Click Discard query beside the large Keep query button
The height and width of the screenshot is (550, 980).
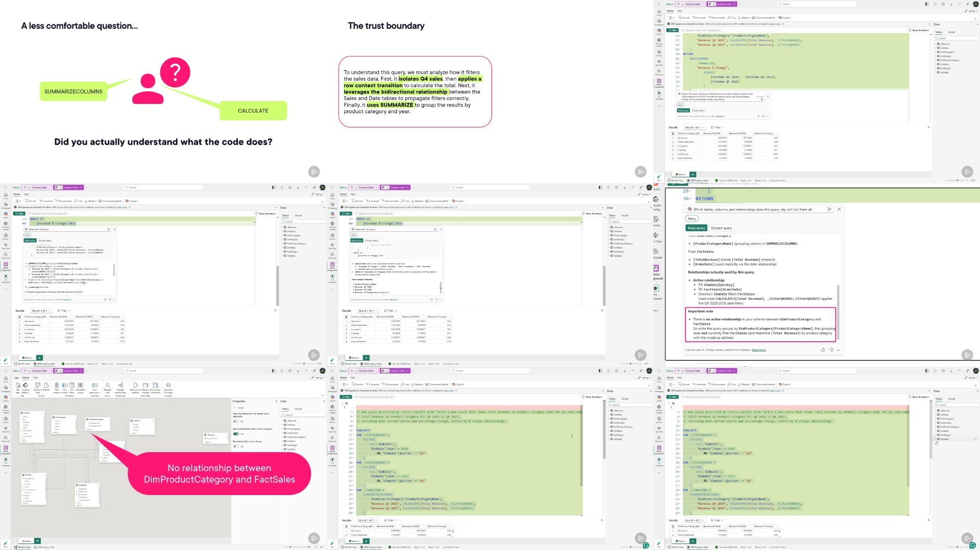721,228
